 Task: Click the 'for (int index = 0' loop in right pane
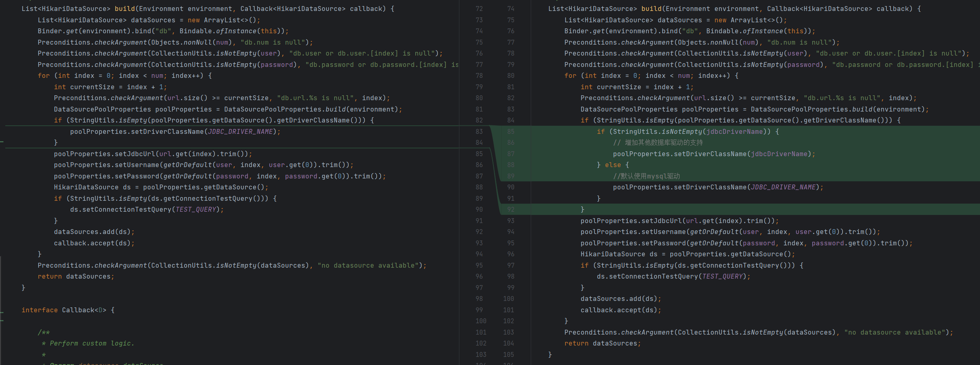(x=651, y=76)
